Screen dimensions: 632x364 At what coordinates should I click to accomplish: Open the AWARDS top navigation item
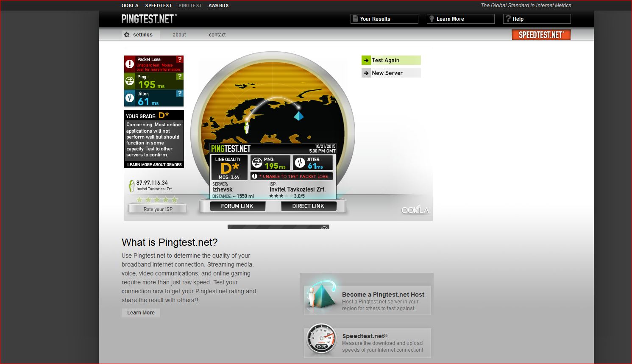(219, 6)
